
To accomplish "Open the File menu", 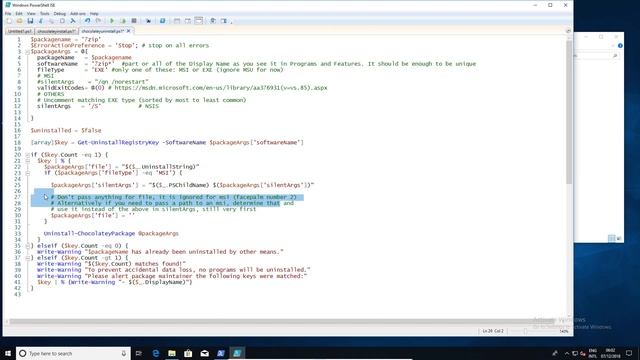I will (x=8, y=13).
